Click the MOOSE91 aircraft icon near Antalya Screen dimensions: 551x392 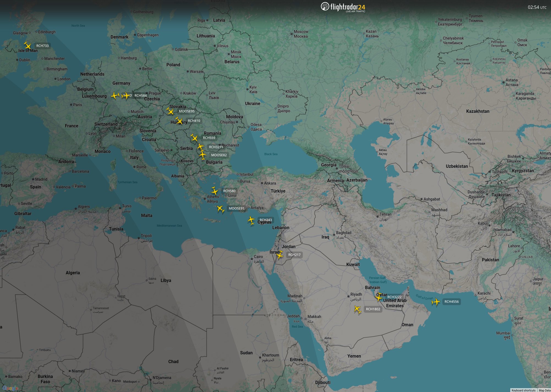pos(220,209)
